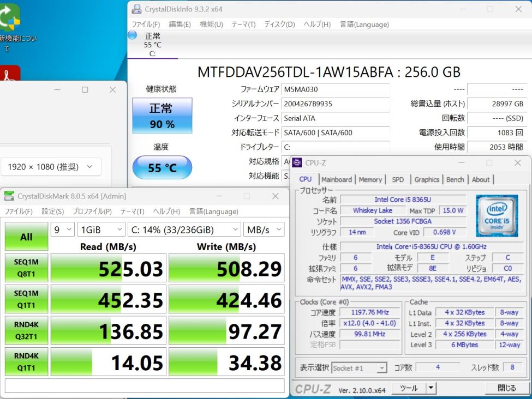Open 機能(U) menu in CrystalDiskInfo

coord(211,25)
